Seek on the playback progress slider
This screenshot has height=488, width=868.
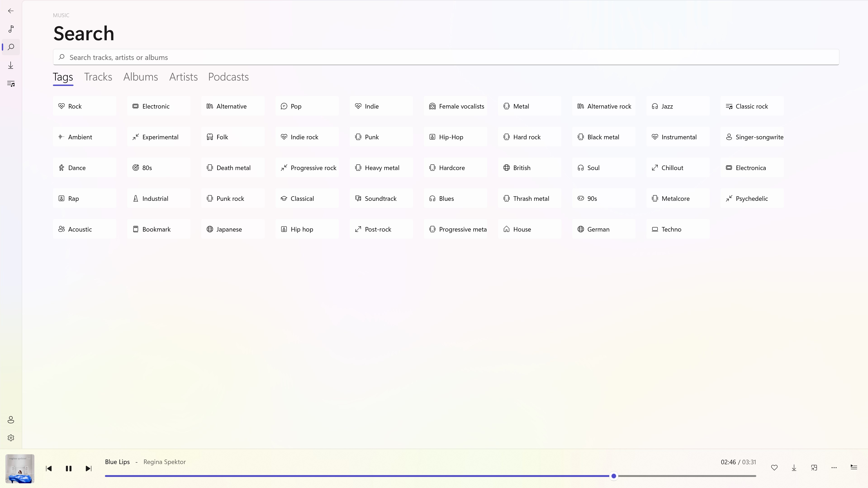(430, 476)
